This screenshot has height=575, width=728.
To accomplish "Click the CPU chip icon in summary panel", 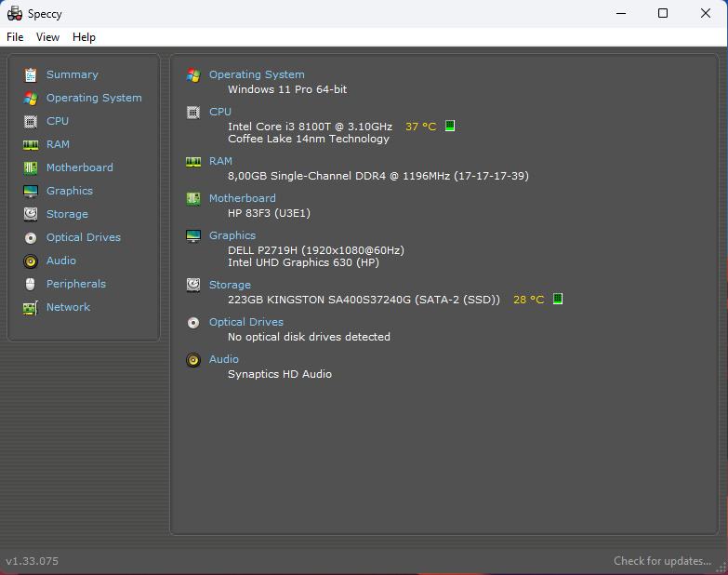I will point(193,112).
